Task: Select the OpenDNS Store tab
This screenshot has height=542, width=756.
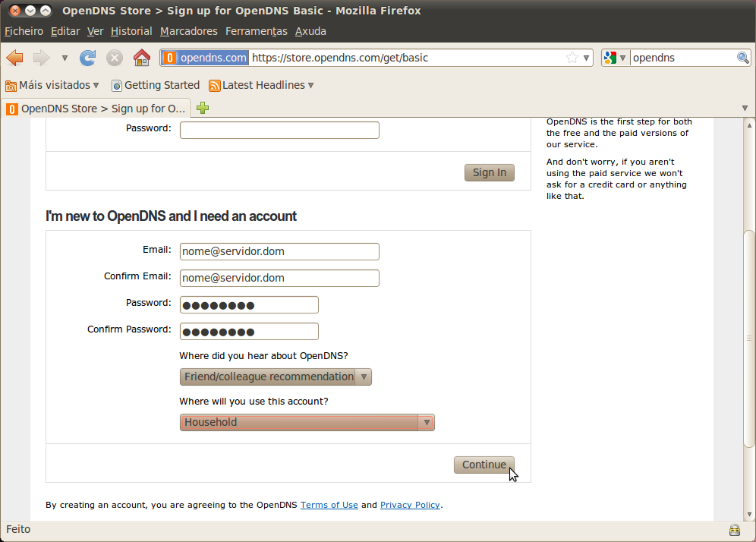Action: pyautogui.click(x=96, y=109)
